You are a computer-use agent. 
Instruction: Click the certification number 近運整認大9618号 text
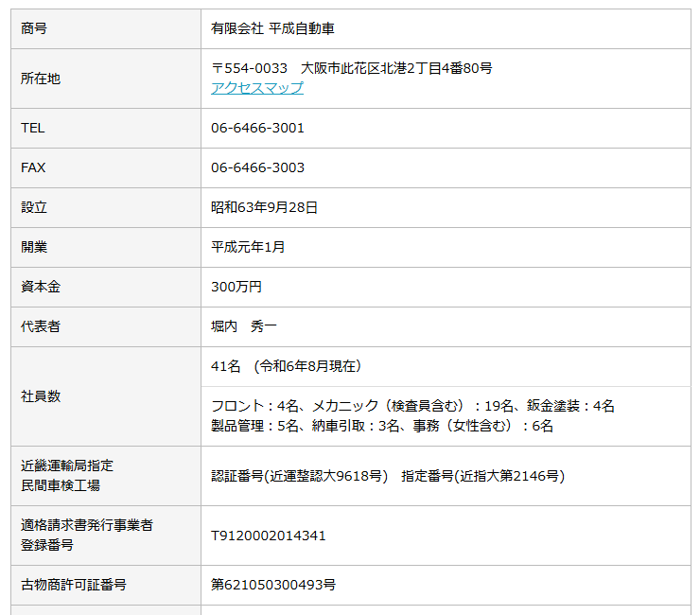[x=300, y=476]
